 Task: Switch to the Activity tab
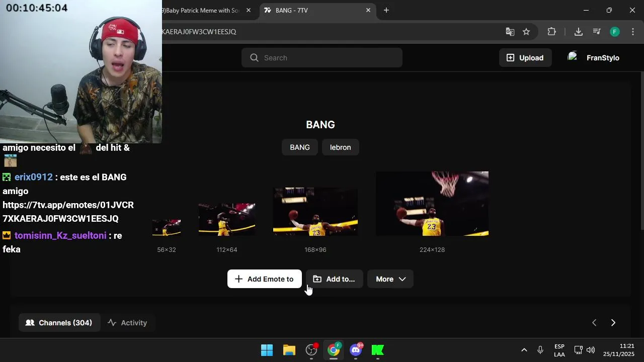pyautogui.click(x=128, y=323)
